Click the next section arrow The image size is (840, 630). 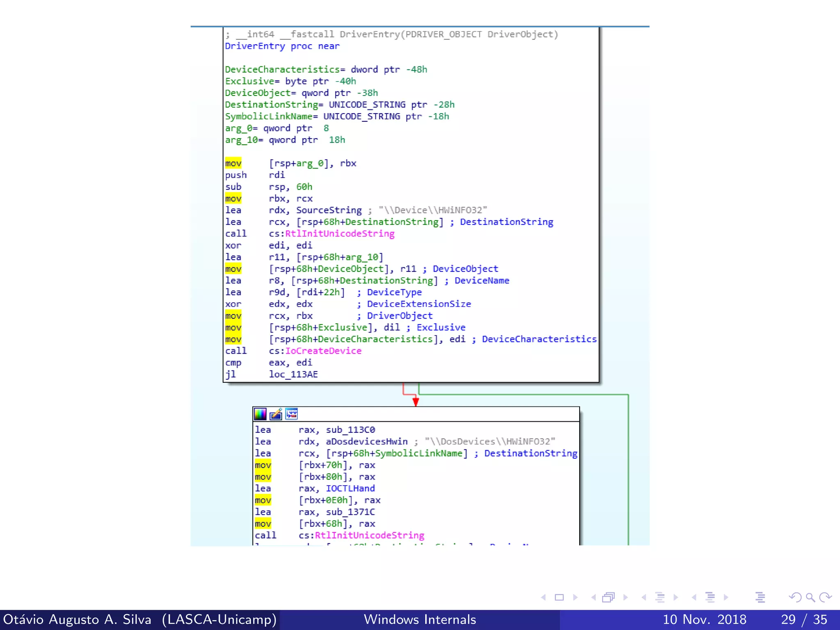726,598
